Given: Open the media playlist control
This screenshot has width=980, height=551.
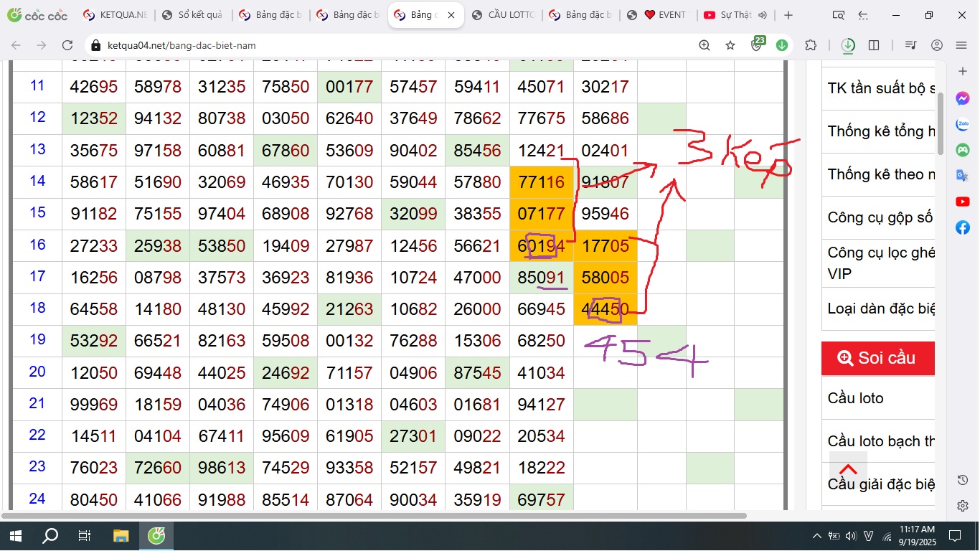Looking at the screenshot, I should click(911, 45).
